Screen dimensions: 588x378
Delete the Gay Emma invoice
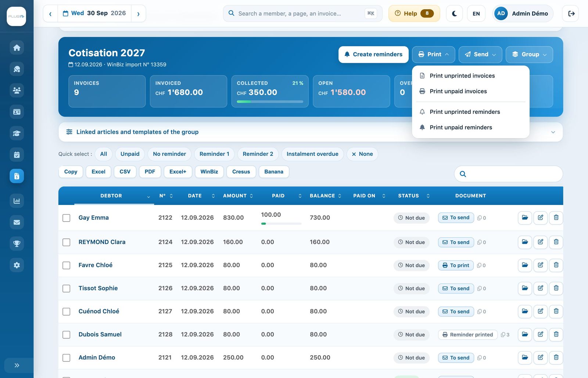click(x=556, y=217)
